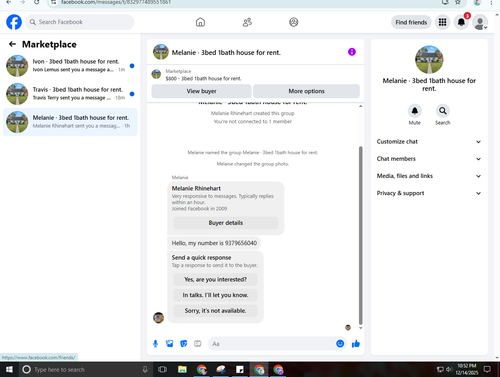Expand Media, files and links section
The image size is (500, 377).
coord(429,176)
